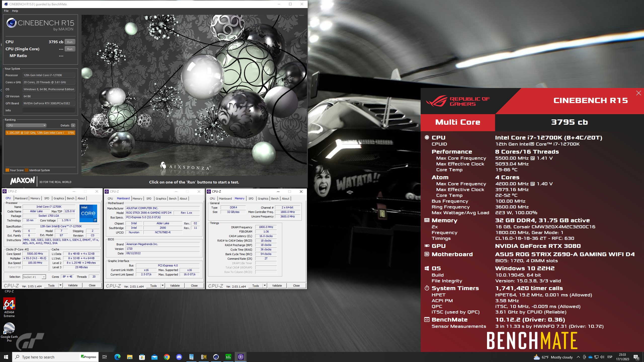The height and width of the screenshot is (362, 644).
Task: Switch to green bar-chart taskbar app
Action: [228, 357]
